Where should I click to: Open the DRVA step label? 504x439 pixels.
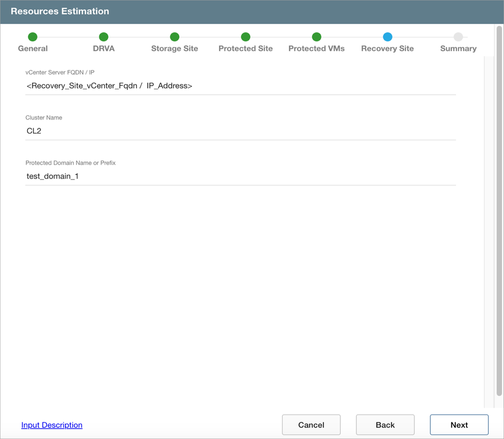point(104,49)
